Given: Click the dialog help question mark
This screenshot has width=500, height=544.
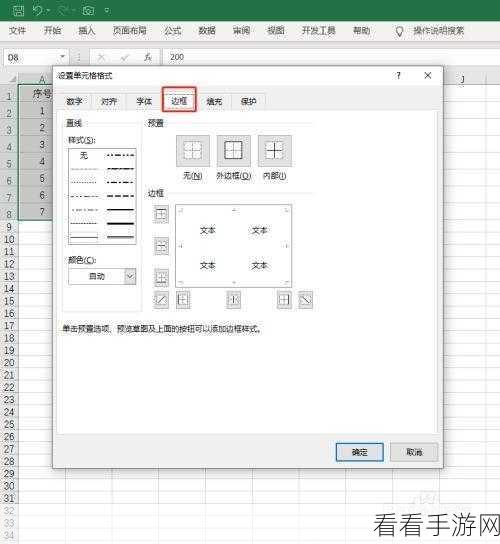Looking at the screenshot, I should [398, 76].
